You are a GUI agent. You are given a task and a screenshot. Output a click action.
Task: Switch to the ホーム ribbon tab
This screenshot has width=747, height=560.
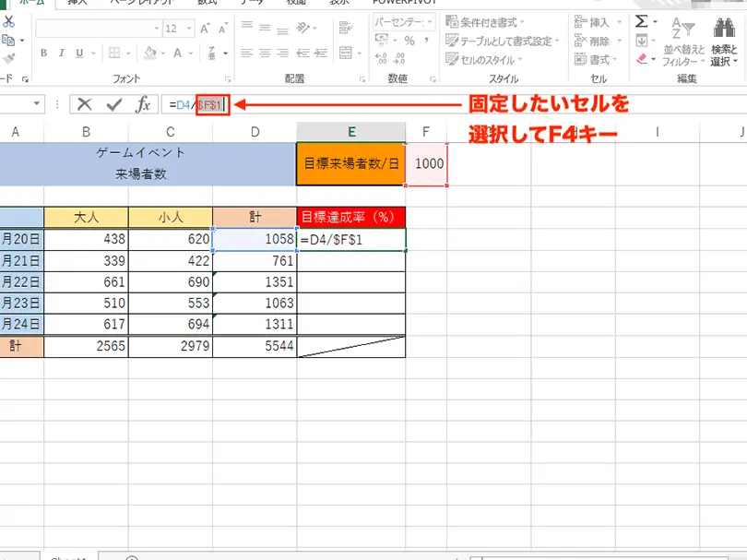[31, 3]
